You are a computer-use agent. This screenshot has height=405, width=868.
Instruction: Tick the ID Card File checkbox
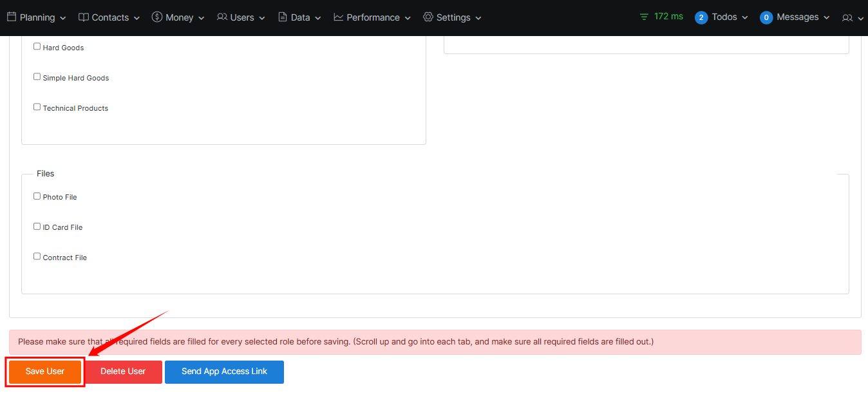click(x=37, y=226)
